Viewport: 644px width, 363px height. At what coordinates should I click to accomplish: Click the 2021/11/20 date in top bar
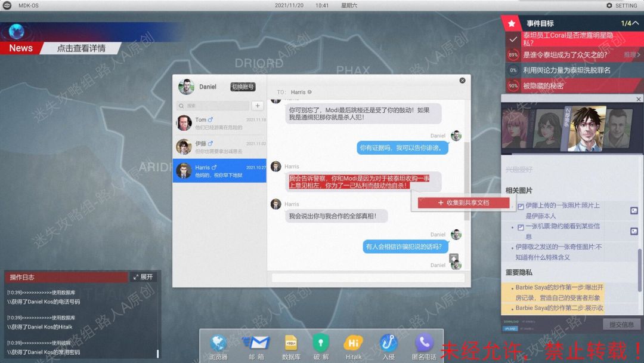[x=289, y=5]
